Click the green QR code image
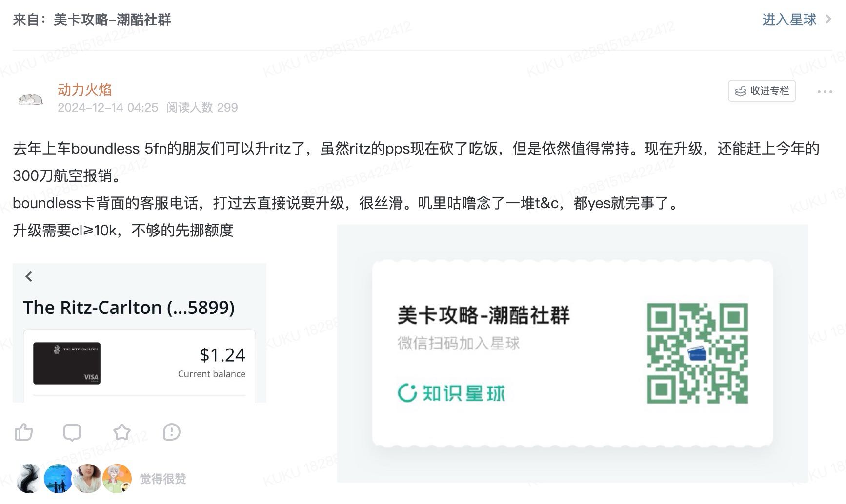Viewport: 846px width, 504px height. (x=697, y=353)
